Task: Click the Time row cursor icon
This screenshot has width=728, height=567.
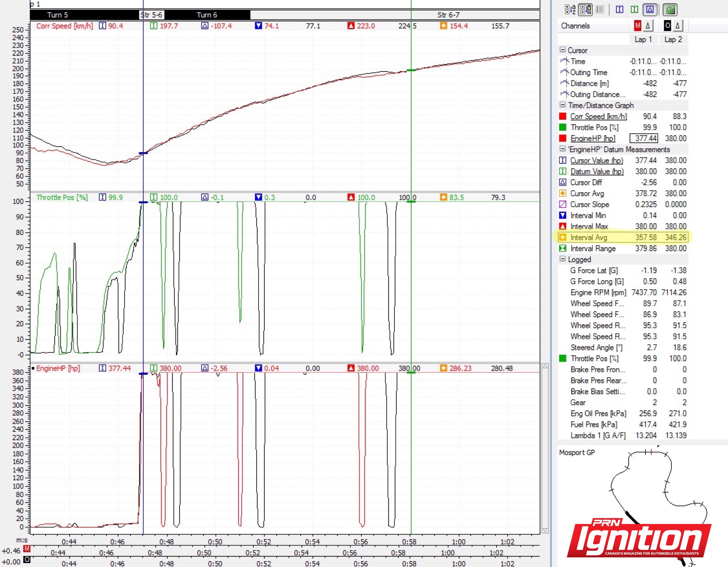Action: click(x=564, y=61)
